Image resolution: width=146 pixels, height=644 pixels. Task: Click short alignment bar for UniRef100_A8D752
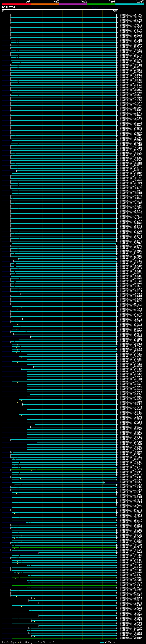(58, 482)
